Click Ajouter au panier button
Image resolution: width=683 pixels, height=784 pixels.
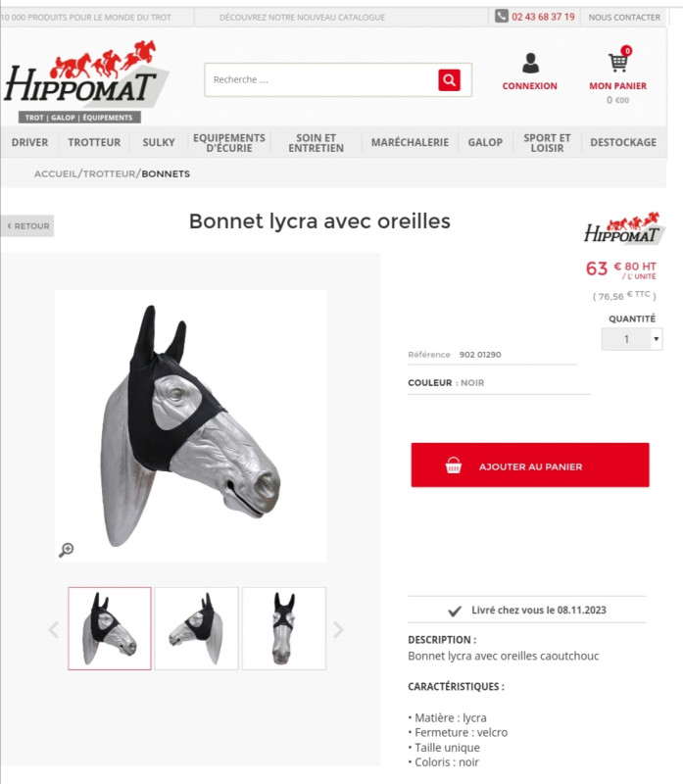click(x=530, y=465)
